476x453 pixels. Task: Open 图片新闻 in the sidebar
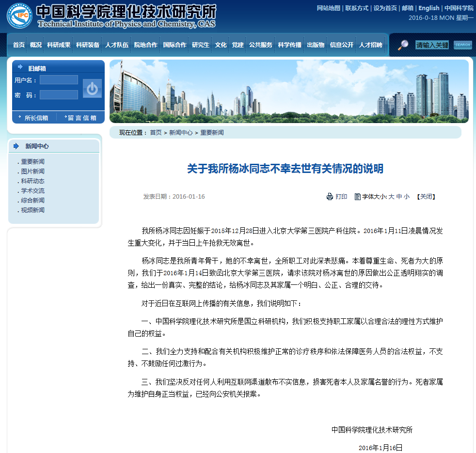click(32, 172)
